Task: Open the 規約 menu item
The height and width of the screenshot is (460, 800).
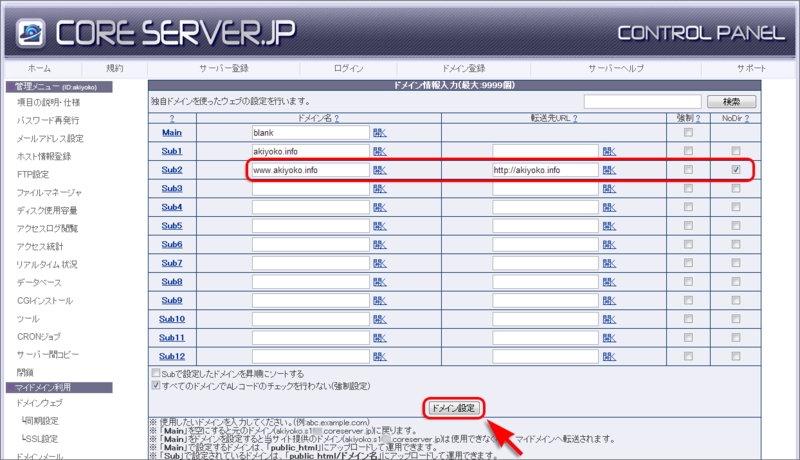Action: pyautogui.click(x=114, y=68)
